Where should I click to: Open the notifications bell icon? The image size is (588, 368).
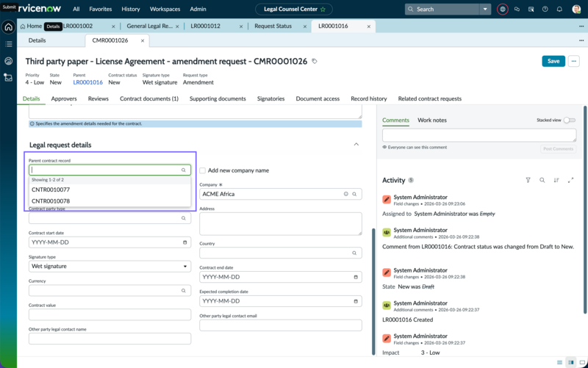pyautogui.click(x=559, y=9)
